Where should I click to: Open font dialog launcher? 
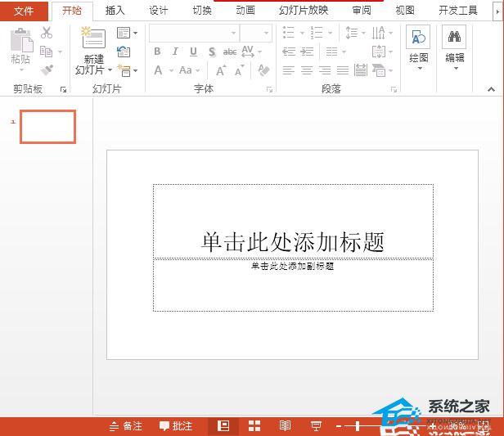269,90
